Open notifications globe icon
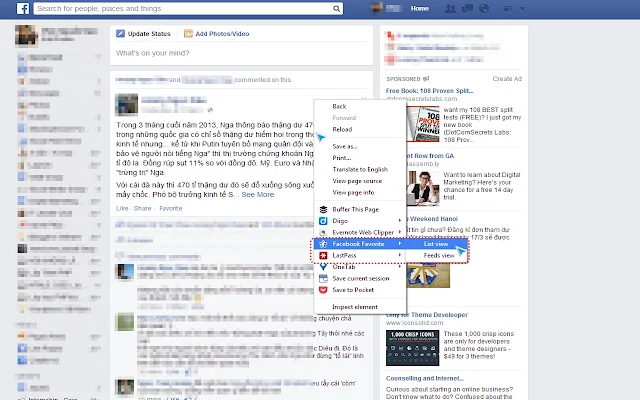The width and height of the screenshot is (640, 400). pyautogui.click(x=484, y=9)
